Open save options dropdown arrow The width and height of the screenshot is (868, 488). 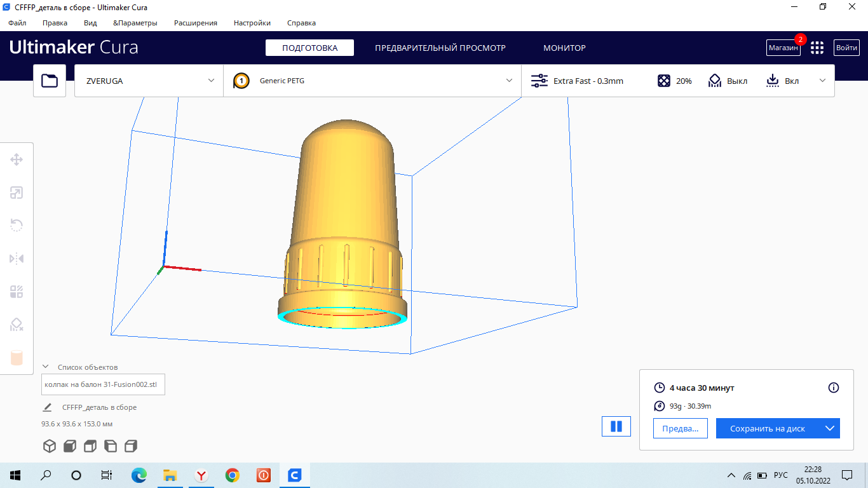(x=829, y=428)
